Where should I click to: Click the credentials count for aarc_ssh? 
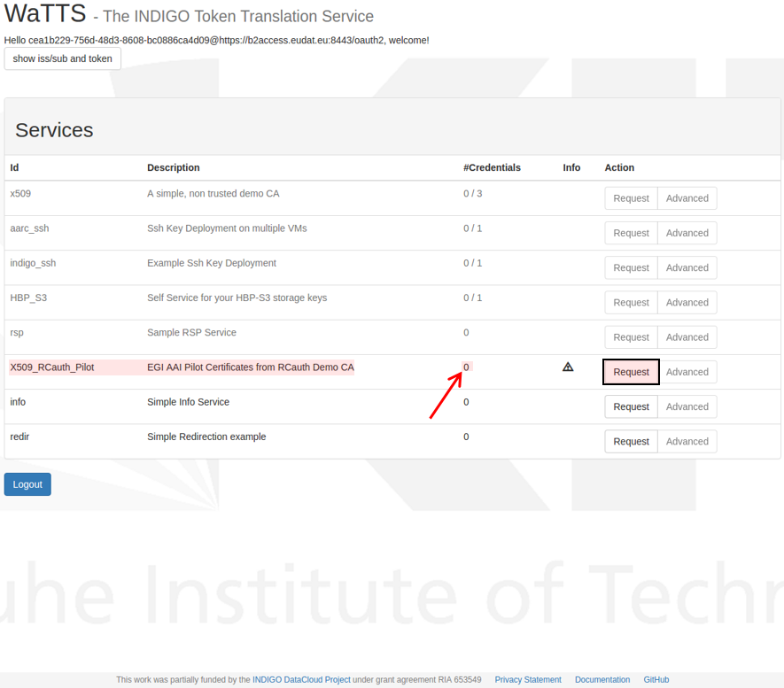[472, 228]
